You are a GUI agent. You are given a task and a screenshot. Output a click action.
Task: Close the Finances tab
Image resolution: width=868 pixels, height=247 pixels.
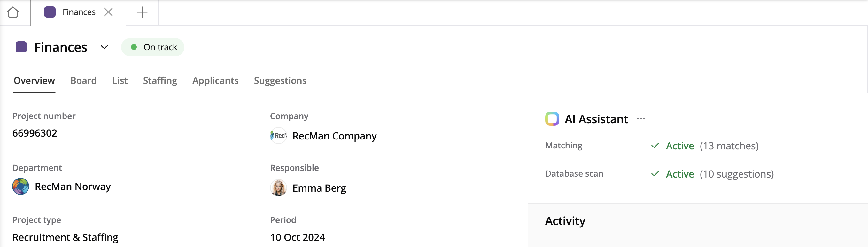click(108, 12)
